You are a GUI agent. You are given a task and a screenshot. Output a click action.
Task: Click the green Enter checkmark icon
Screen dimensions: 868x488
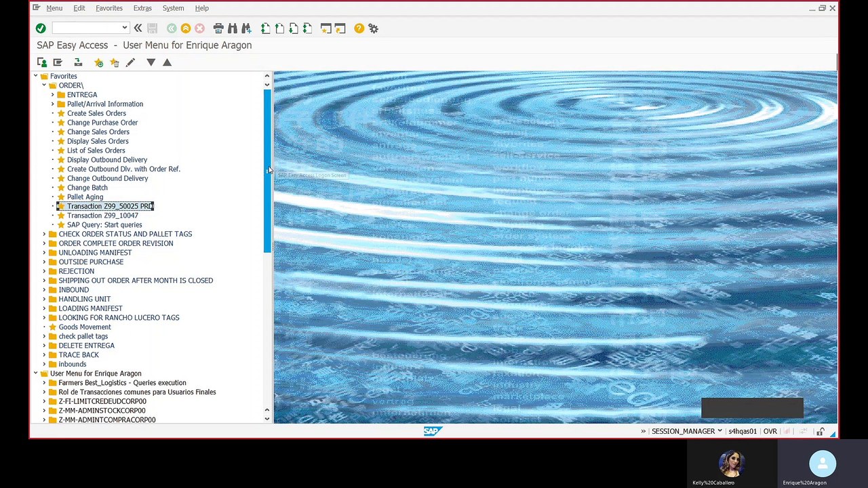[x=41, y=28]
